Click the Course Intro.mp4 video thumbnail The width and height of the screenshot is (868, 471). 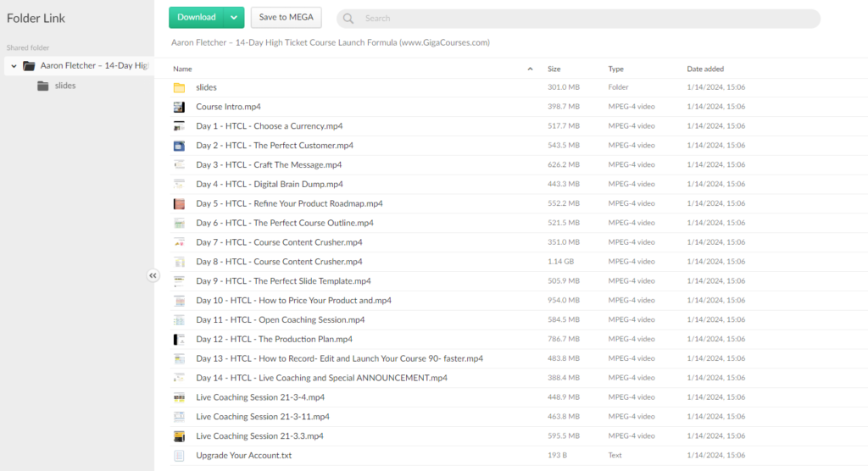179,107
